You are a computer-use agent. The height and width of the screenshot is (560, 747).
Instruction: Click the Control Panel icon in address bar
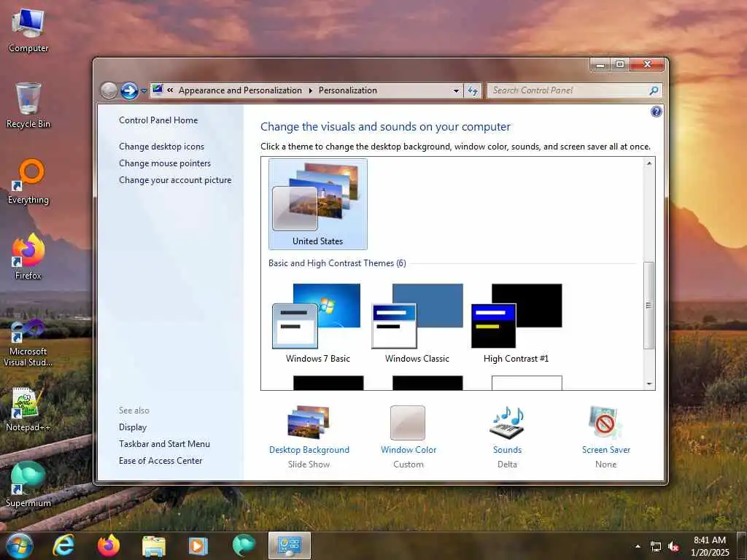158,90
